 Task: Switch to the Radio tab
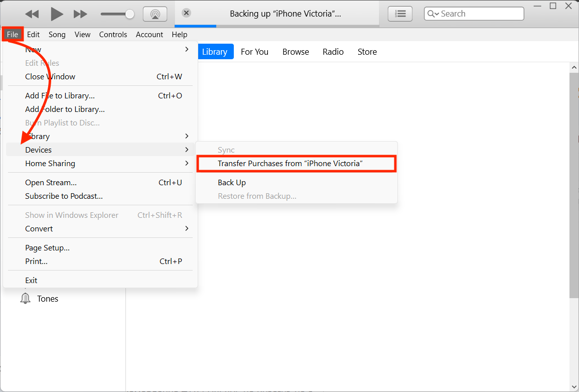(x=333, y=52)
